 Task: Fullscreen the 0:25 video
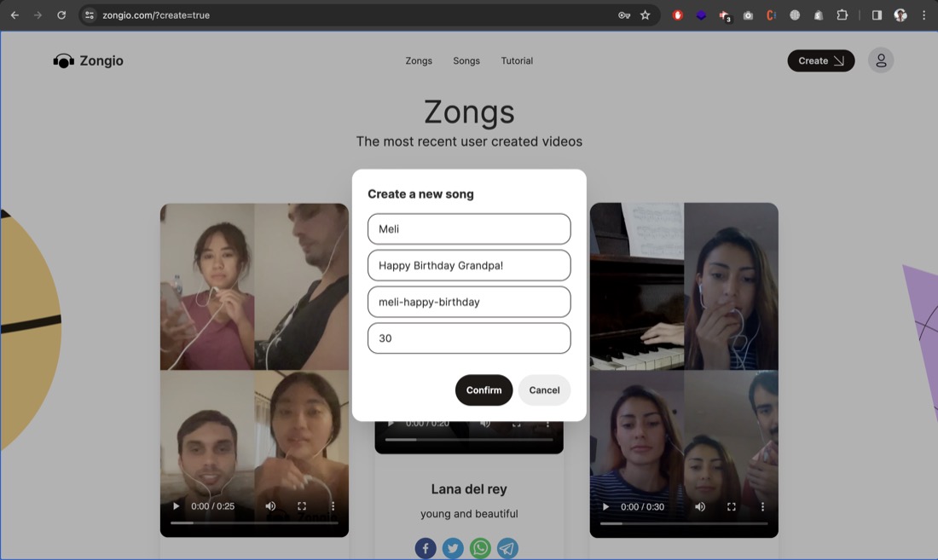click(x=302, y=506)
